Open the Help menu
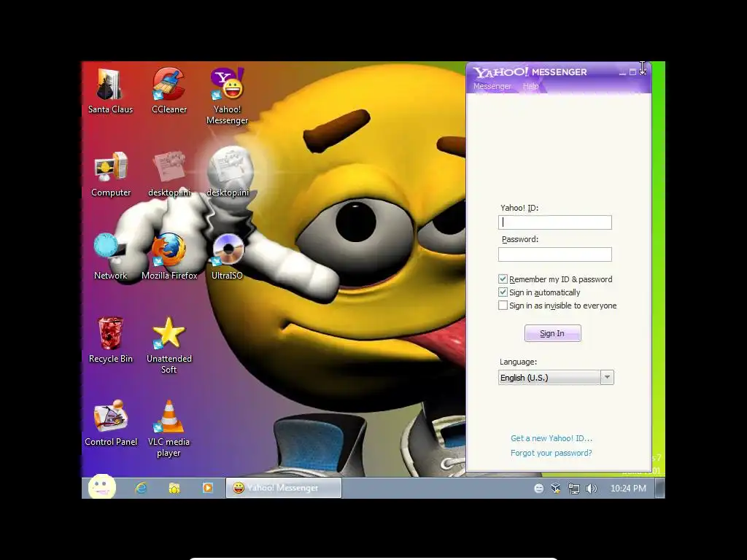The width and height of the screenshot is (747, 560). click(x=531, y=86)
